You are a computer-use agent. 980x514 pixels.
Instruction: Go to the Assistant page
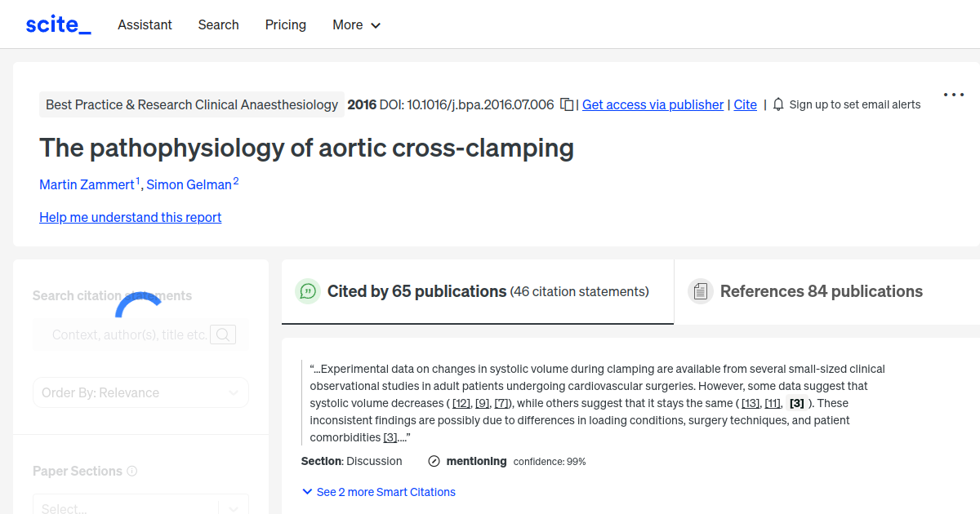click(x=145, y=24)
